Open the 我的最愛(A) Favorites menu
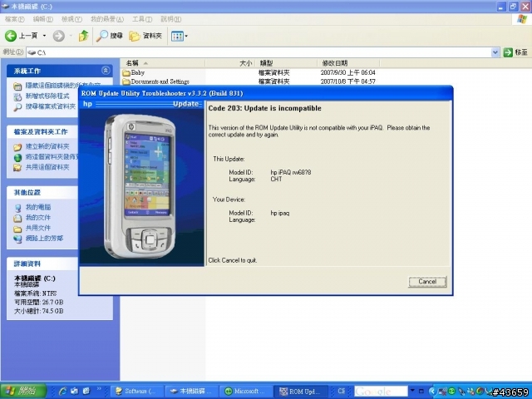This screenshot has height=399, width=532. pyautogui.click(x=107, y=19)
